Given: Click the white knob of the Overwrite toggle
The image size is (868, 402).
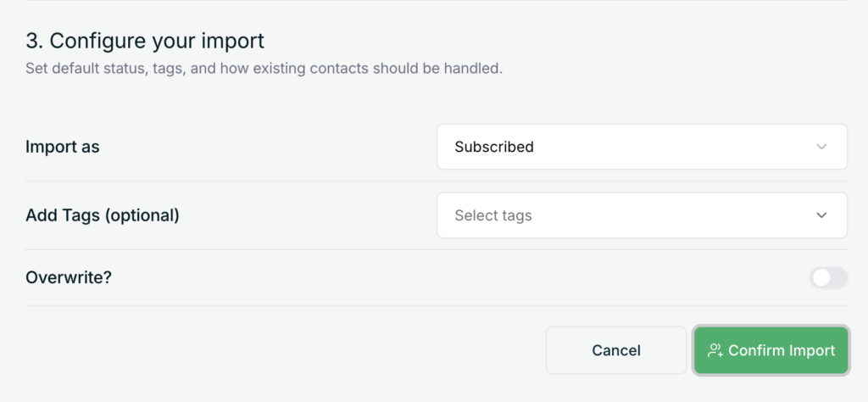Looking at the screenshot, I should 821,277.
